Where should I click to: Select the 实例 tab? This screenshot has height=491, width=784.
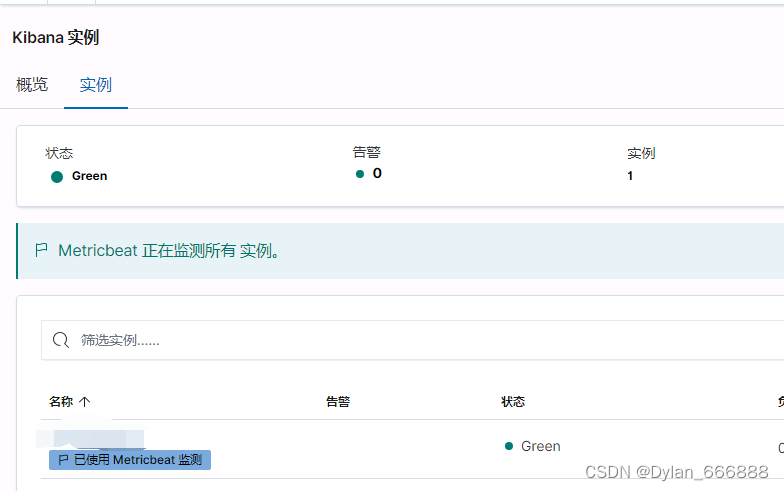(96, 84)
